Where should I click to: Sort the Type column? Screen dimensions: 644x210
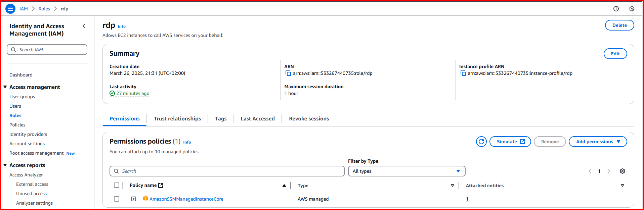[453, 186]
